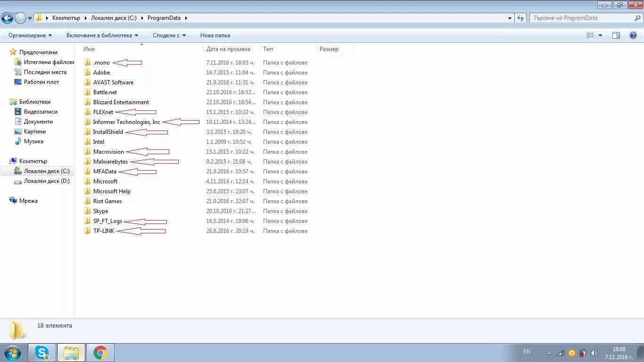Open the Документи library
Screen dimensions: 644x362
[x=38, y=122]
